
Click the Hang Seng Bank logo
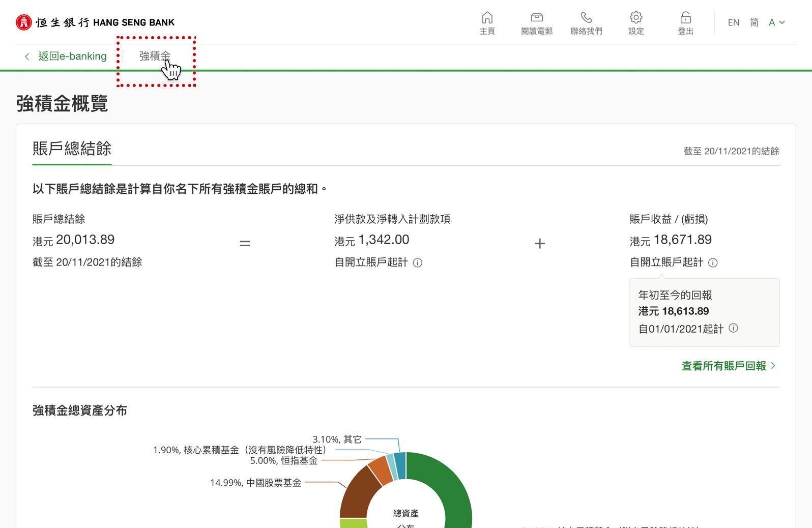95,22
